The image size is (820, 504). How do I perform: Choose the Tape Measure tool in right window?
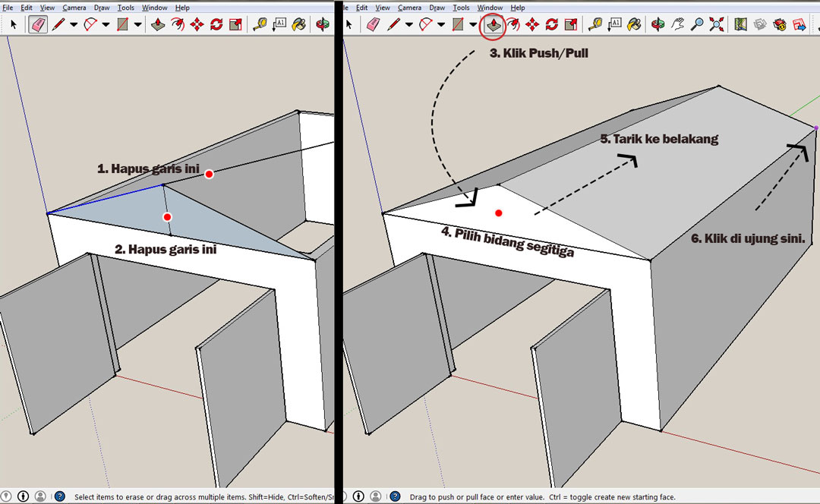(x=595, y=24)
